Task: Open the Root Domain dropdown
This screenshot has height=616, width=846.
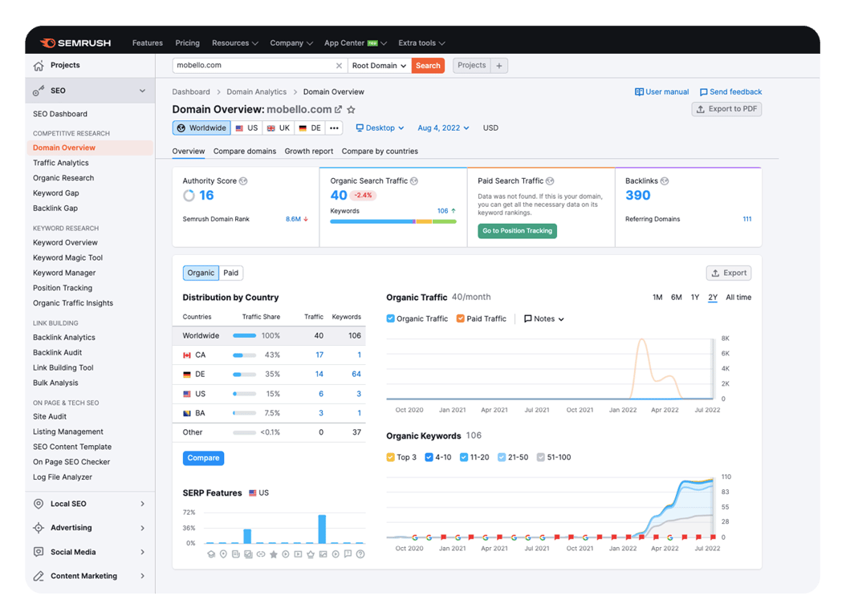Action: coord(380,66)
